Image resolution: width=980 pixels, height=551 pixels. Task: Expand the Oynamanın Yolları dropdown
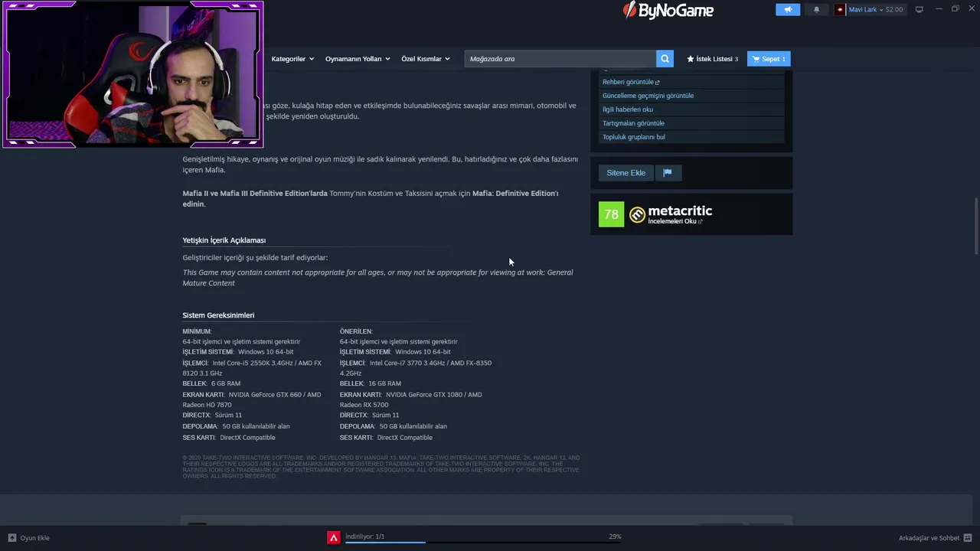click(x=358, y=59)
